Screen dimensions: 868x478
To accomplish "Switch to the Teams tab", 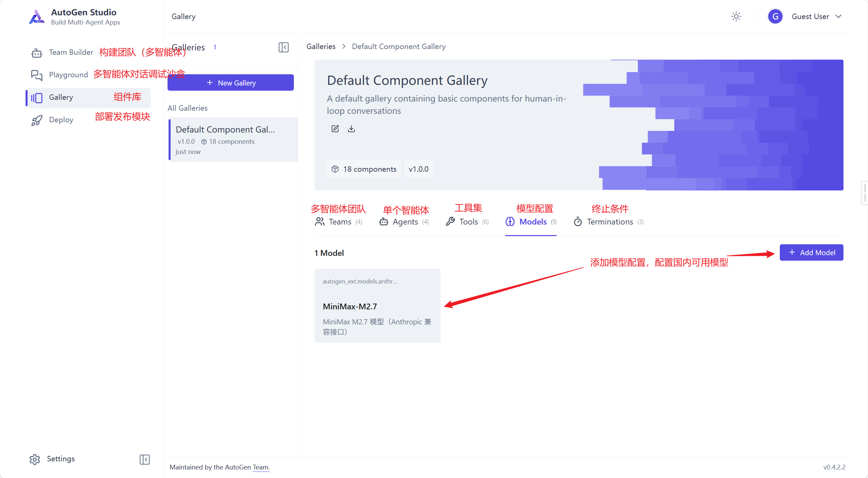I will pos(338,222).
